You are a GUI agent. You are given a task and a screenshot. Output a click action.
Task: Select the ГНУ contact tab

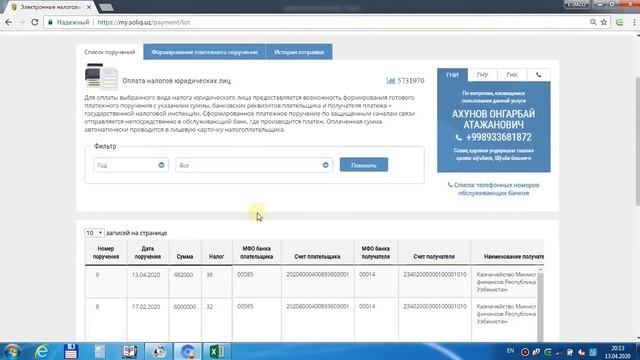(482, 75)
